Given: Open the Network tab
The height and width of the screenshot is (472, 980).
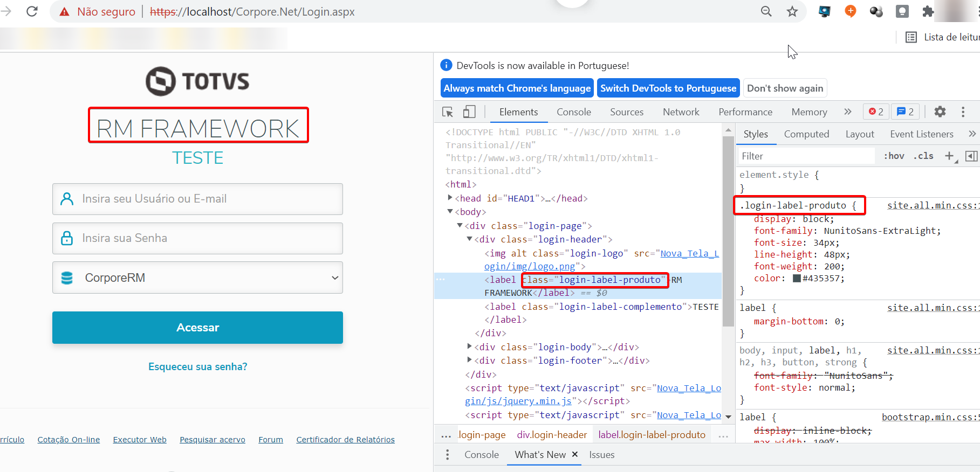Looking at the screenshot, I should click(x=681, y=112).
